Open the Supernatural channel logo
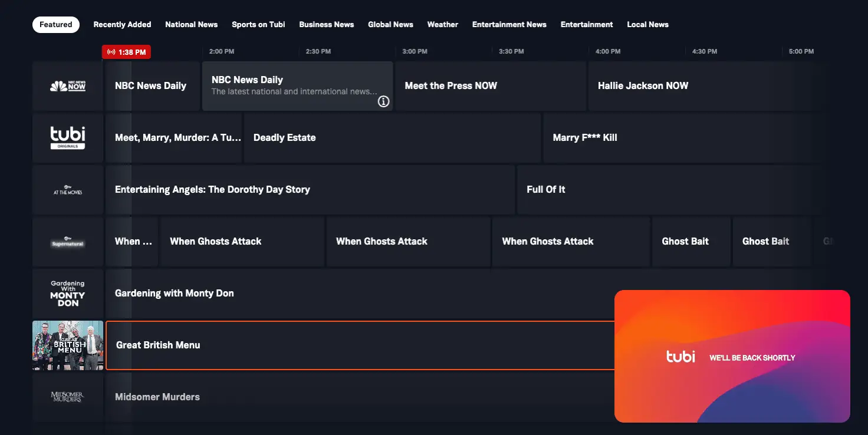This screenshot has width=868, height=435. click(68, 242)
